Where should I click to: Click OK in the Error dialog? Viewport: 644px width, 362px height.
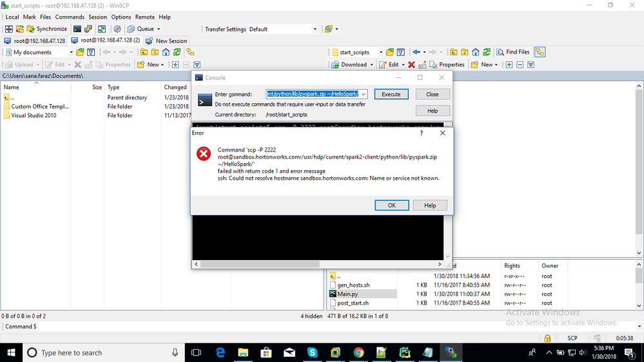(x=392, y=205)
